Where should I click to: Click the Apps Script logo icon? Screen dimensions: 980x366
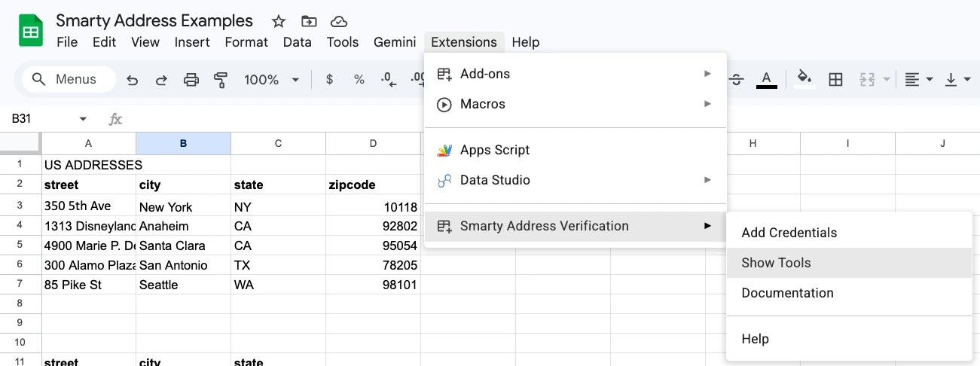pos(444,150)
